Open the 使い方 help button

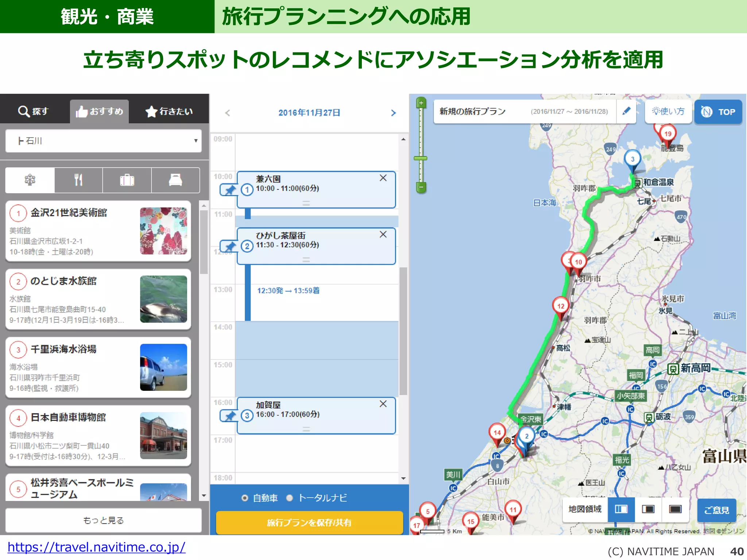tap(668, 111)
